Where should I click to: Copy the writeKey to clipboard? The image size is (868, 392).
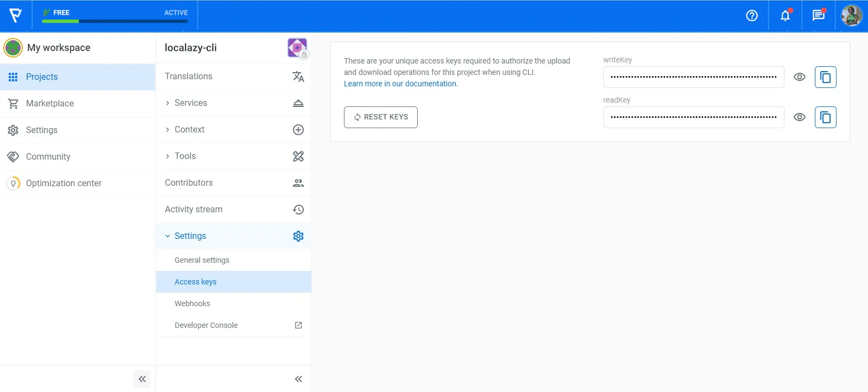(x=825, y=77)
